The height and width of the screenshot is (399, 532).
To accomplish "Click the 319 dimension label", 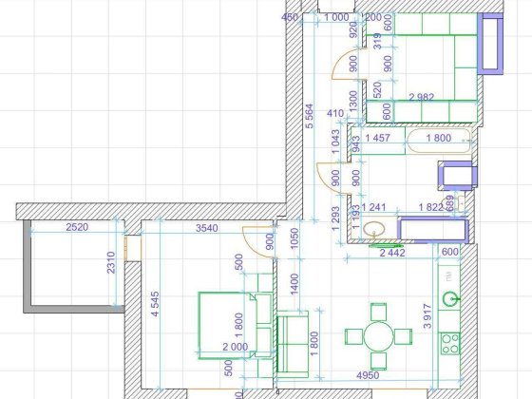I will point(377,41).
